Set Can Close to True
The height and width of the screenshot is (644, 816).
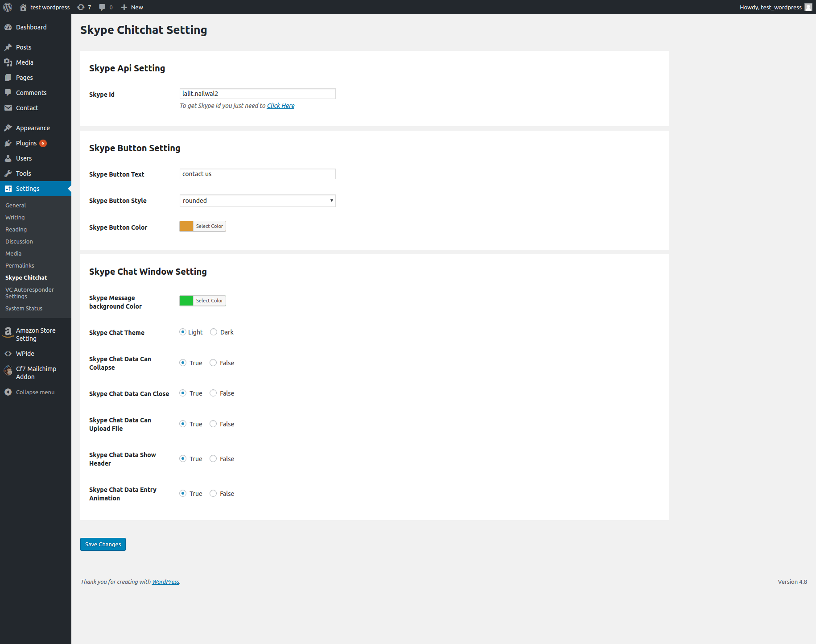click(183, 393)
